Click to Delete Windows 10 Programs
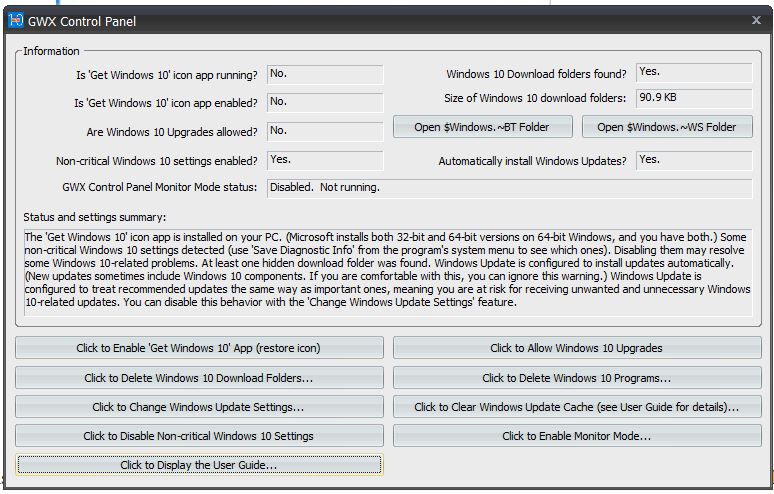The width and height of the screenshot is (774, 494). point(577,378)
